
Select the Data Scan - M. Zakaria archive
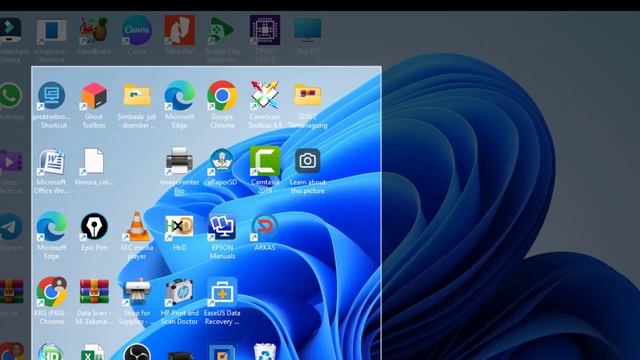click(94, 291)
